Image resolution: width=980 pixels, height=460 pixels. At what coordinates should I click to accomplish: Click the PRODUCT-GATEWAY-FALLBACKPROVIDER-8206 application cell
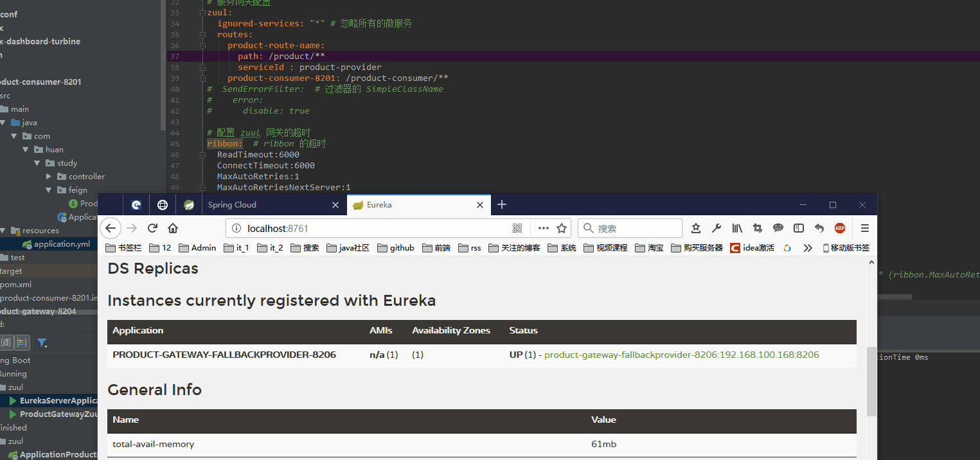point(224,355)
